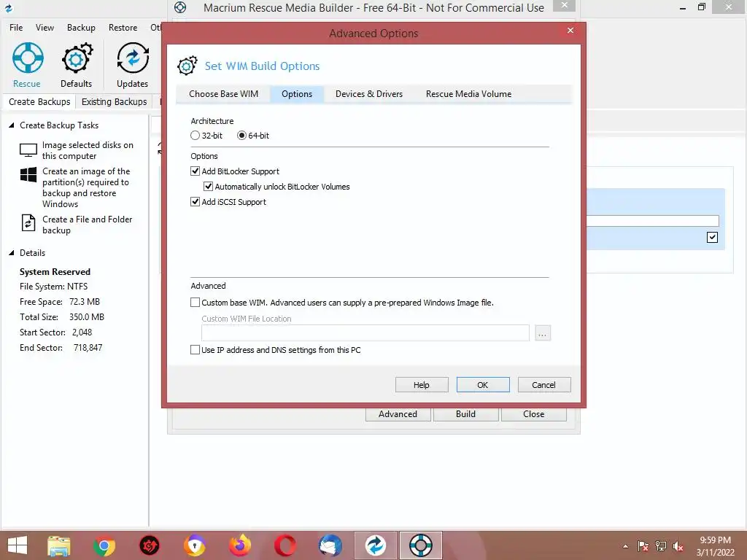This screenshot has height=560, width=747.
Task: Launch Opera from the taskbar
Action: [x=285, y=545]
